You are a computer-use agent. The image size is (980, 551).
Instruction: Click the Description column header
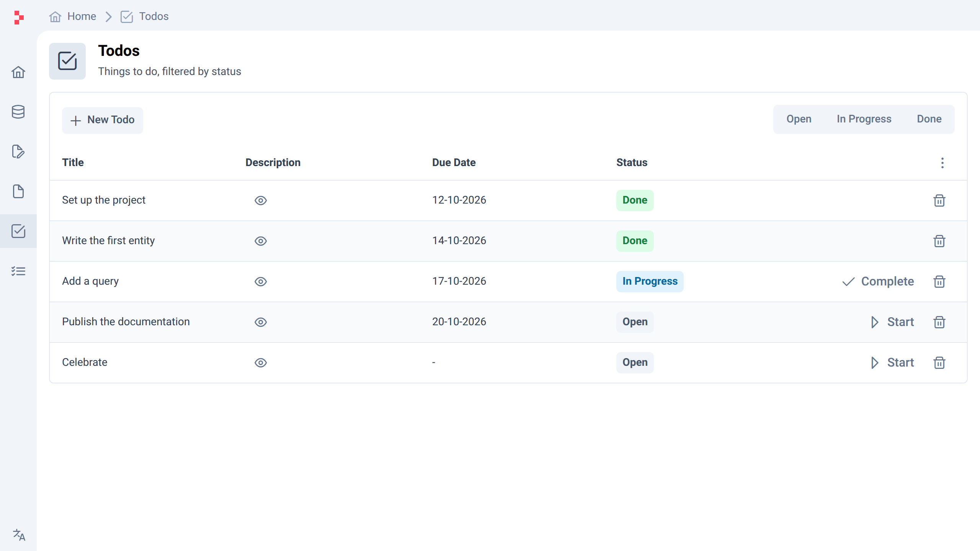click(273, 163)
